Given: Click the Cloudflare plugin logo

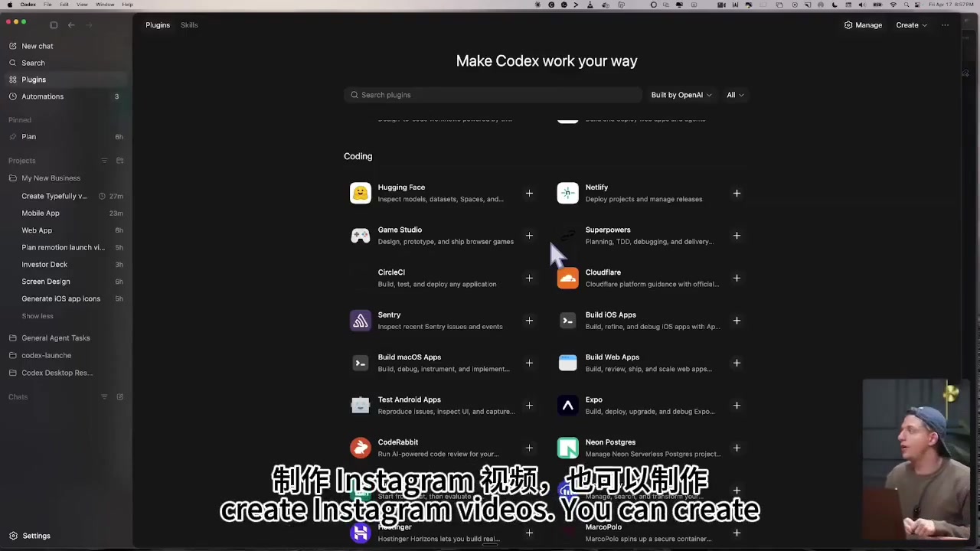Looking at the screenshot, I should 568,278.
